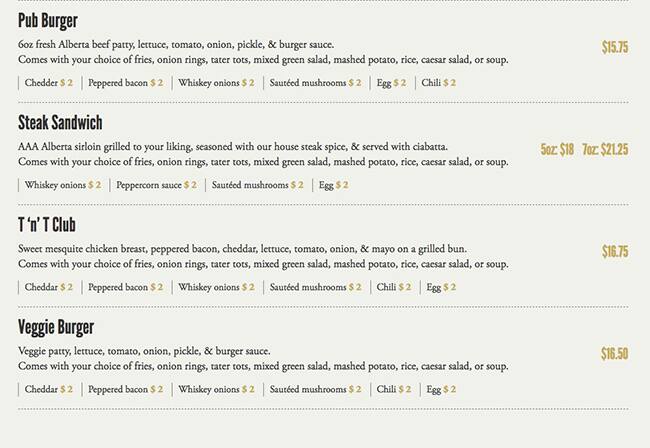Add Chili to the Pub Burger

click(438, 83)
